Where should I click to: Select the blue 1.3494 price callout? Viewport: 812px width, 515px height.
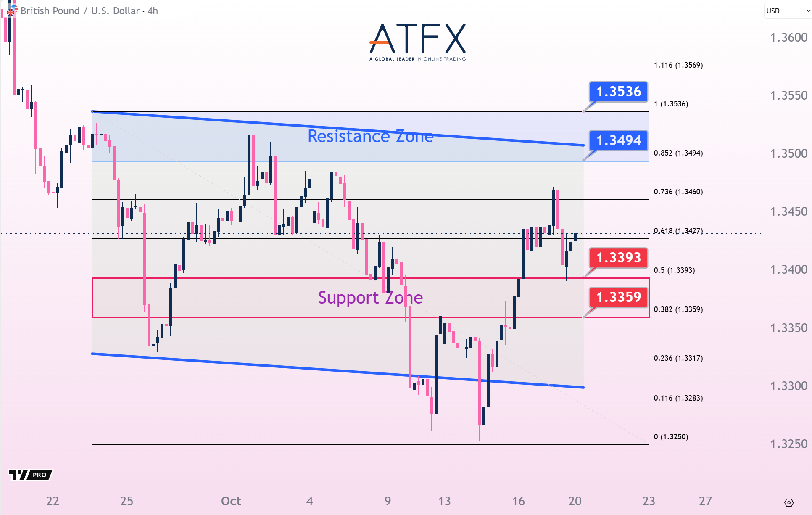tap(619, 140)
